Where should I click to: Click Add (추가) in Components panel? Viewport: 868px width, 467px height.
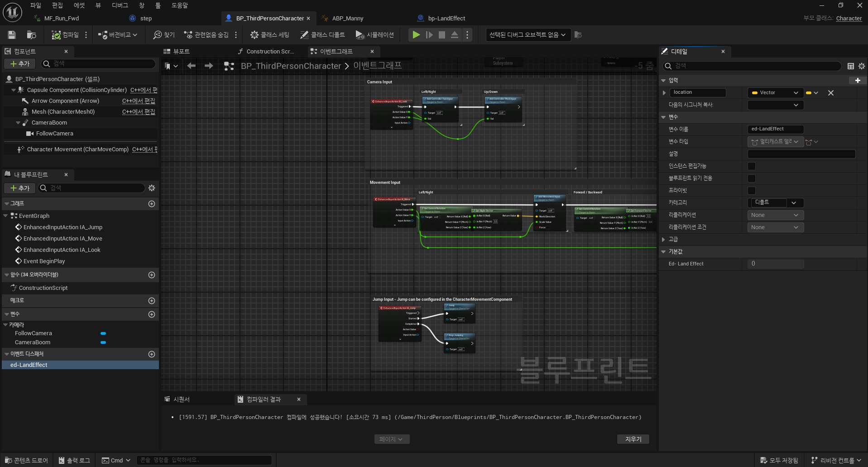click(x=20, y=64)
